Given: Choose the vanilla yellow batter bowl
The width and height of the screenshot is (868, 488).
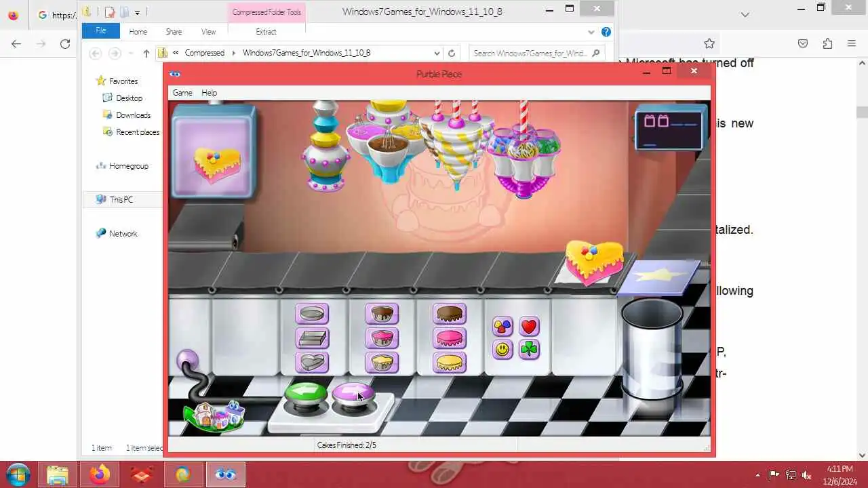Looking at the screenshot, I should click(x=382, y=363).
